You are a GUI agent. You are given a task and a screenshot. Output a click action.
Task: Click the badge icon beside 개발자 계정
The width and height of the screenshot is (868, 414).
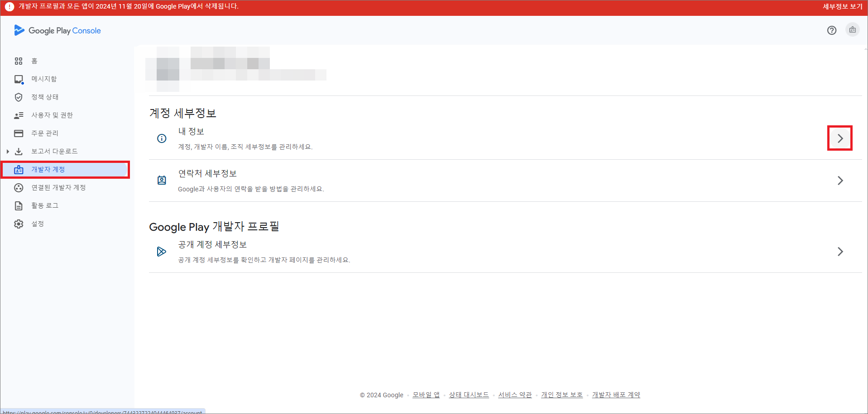pos(19,170)
